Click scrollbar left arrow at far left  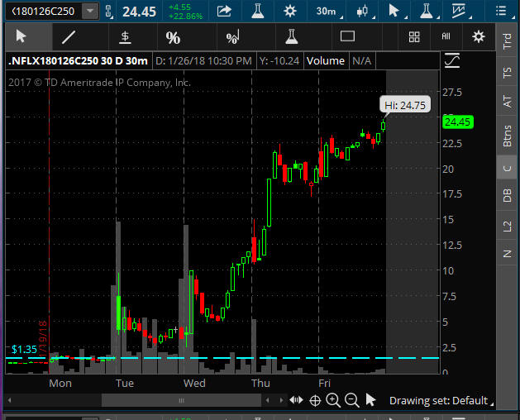[9, 400]
